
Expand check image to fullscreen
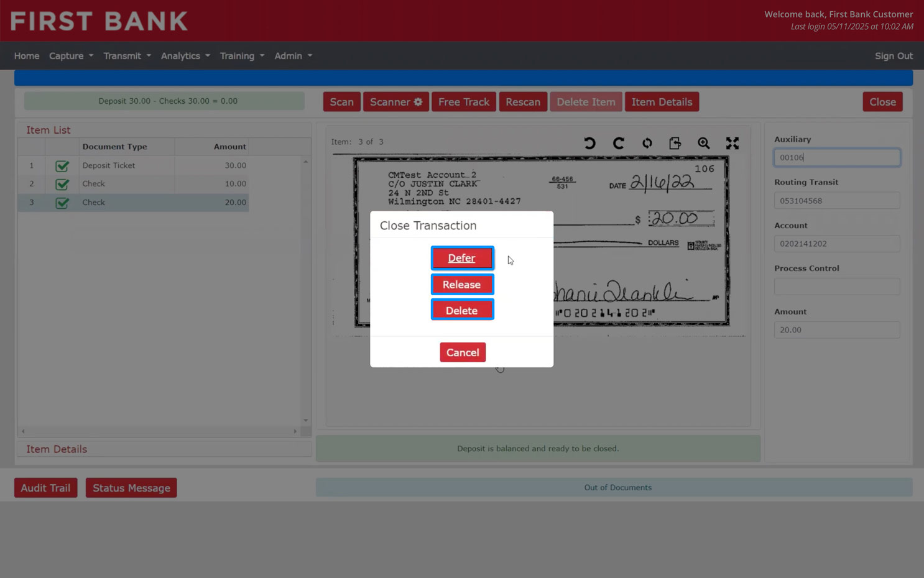point(732,143)
